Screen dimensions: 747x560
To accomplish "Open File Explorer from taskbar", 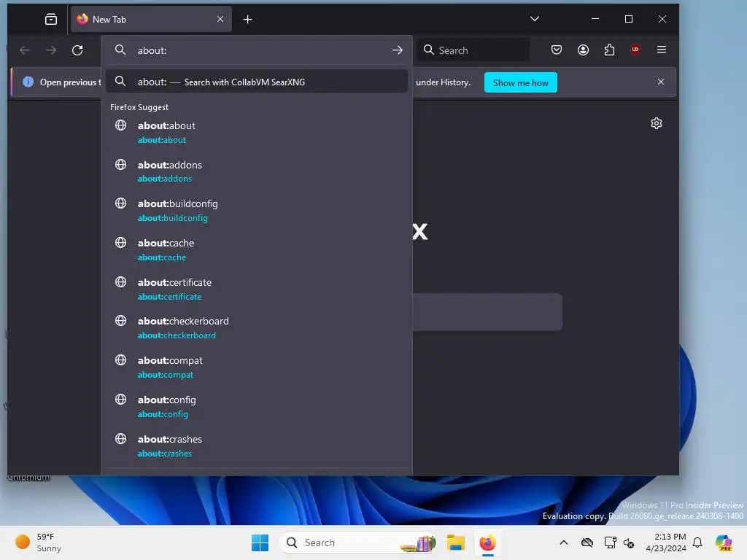I will (x=455, y=542).
